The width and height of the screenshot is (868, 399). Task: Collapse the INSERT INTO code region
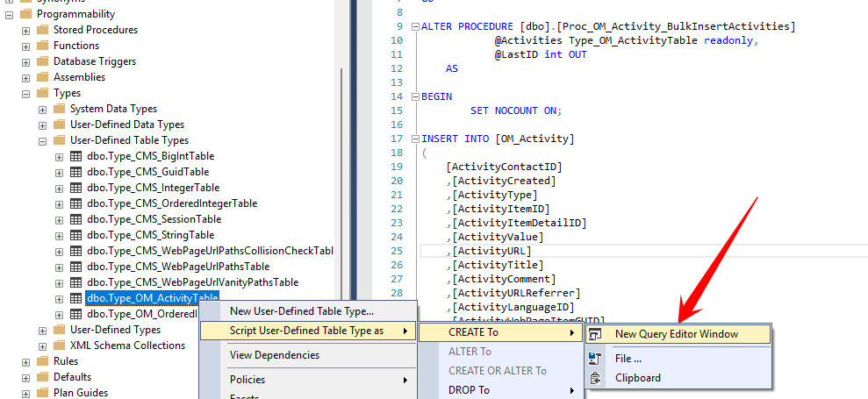click(415, 139)
